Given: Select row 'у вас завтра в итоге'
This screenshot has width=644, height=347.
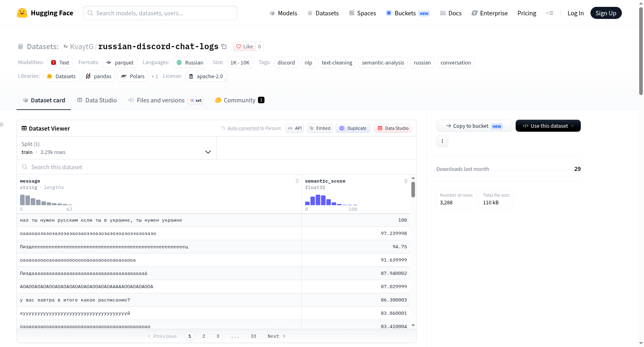Looking at the screenshot, I should click(x=213, y=300).
